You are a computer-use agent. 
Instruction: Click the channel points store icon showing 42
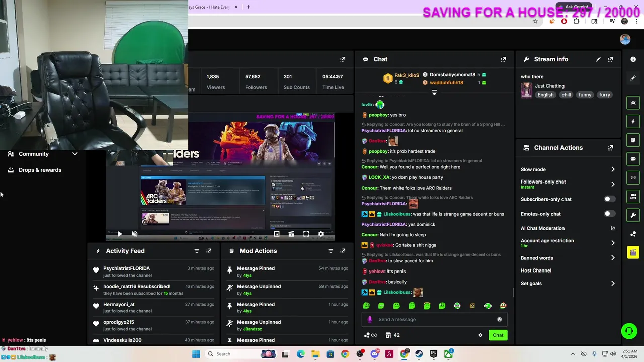point(392,335)
